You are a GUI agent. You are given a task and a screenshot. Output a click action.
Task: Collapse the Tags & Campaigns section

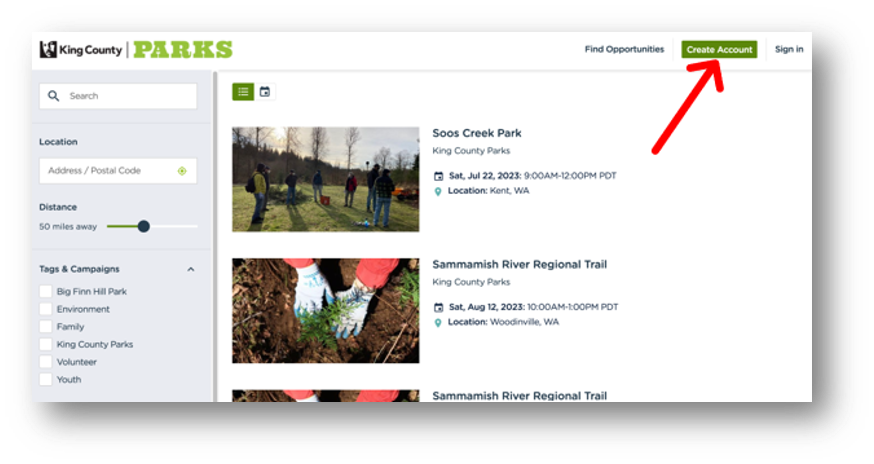(191, 269)
